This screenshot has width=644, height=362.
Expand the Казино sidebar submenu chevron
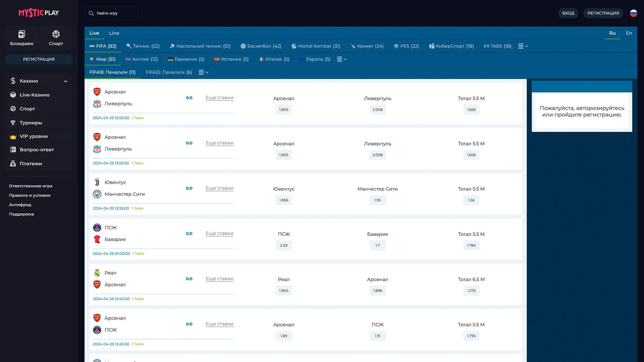[x=66, y=81]
